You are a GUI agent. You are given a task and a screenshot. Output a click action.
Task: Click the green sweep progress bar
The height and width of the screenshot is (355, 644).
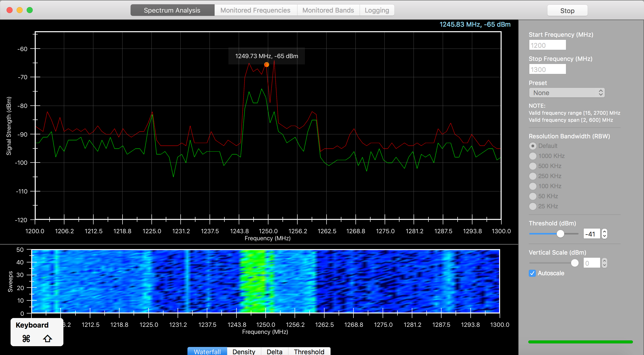pyautogui.click(x=580, y=342)
